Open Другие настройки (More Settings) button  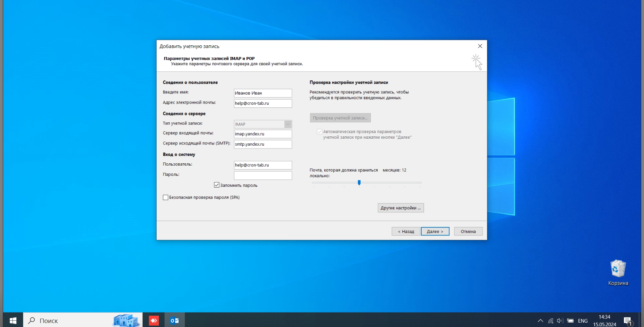tap(401, 208)
